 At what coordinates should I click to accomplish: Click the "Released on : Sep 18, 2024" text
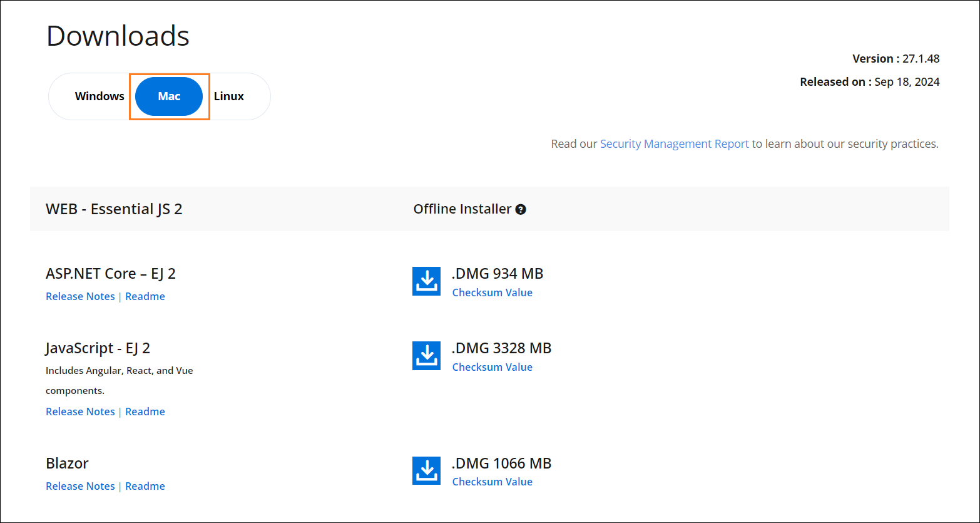coord(870,82)
